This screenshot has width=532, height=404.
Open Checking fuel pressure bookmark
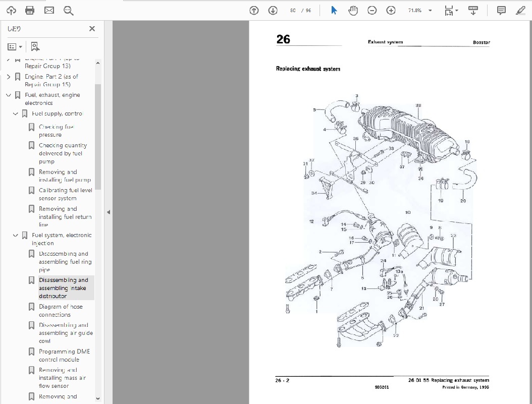[57, 131]
